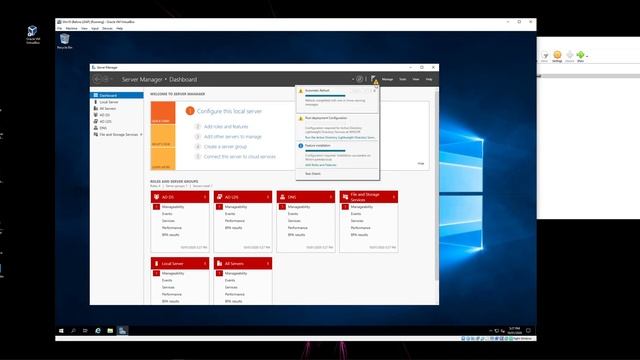Open the notifications flag with warning

tap(374, 80)
